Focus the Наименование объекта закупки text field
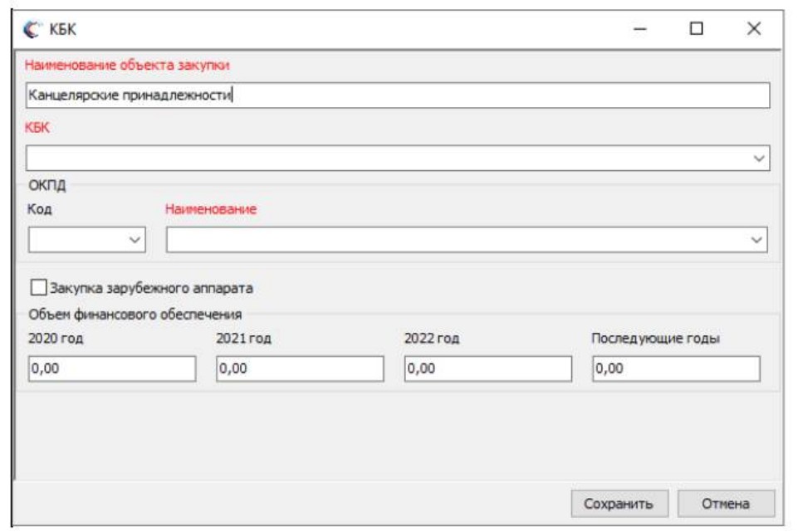 pyautogui.click(x=397, y=95)
